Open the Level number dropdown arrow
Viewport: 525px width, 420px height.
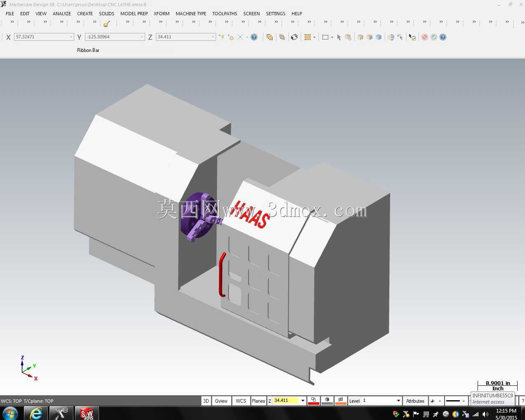tap(398, 401)
